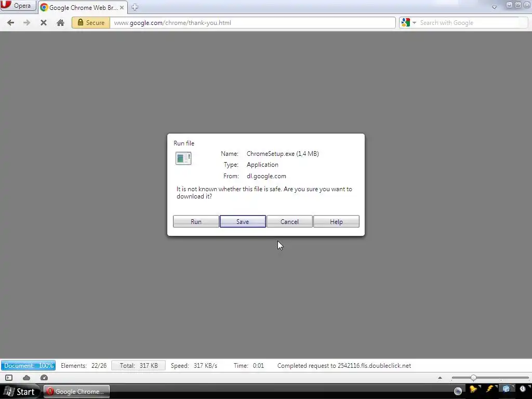
Task: Go forward to the next page
Action: pos(26,23)
